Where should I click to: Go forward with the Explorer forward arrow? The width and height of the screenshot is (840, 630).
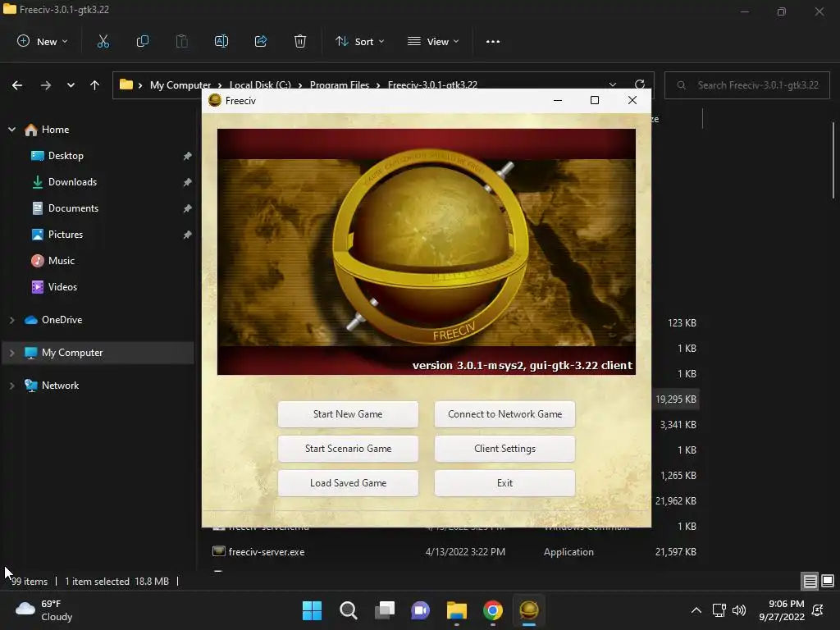46,85
